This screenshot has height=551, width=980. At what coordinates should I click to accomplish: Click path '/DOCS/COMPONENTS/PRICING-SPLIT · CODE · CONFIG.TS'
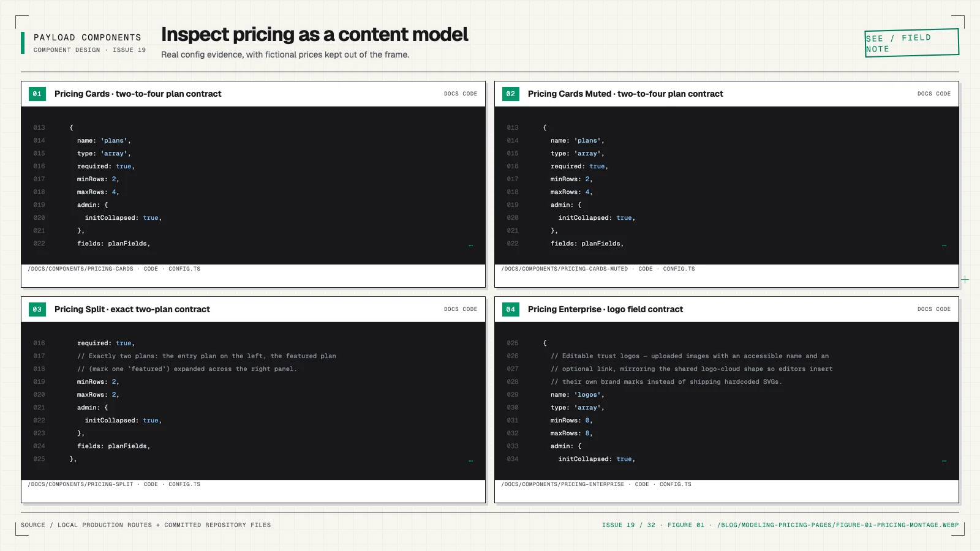[114, 484]
